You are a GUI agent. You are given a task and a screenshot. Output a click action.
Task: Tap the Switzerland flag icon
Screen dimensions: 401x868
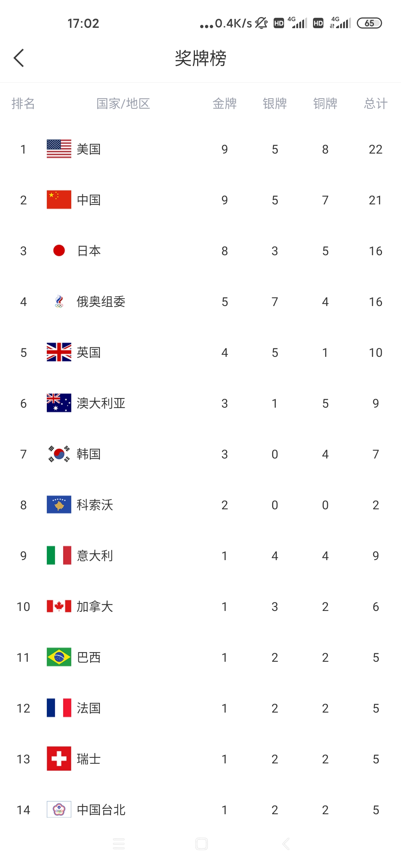(x=59, y=759)
